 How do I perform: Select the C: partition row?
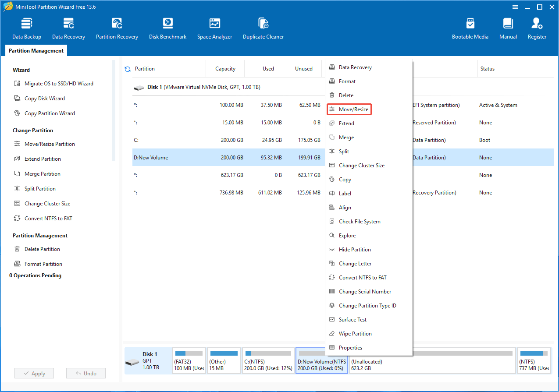(x=343, y=140)
